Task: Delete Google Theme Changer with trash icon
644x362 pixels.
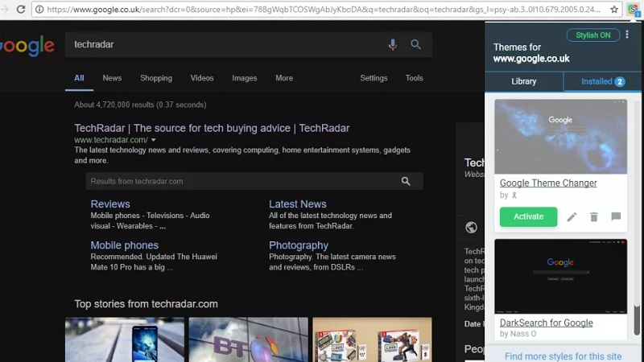Action: (x=594, y=216)
